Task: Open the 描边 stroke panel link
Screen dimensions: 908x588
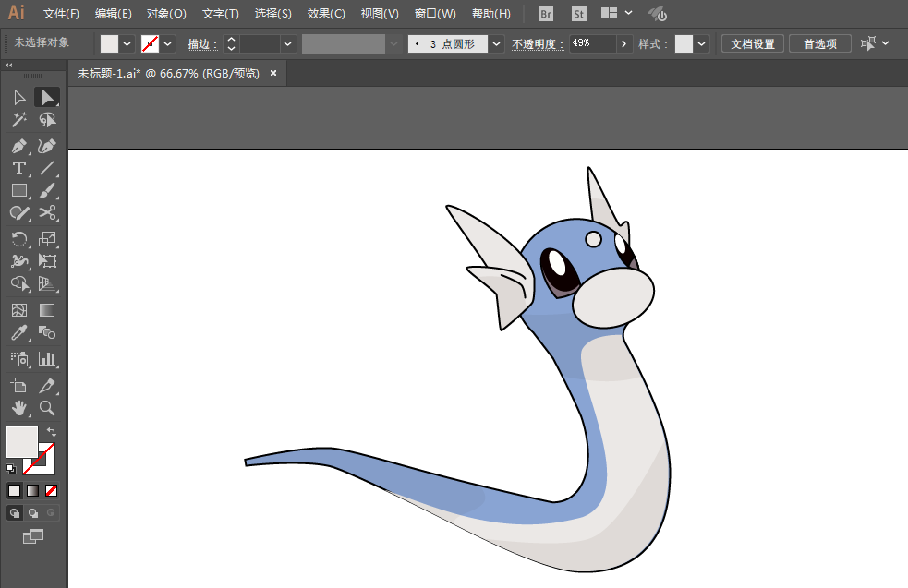Action: [202, 44]
